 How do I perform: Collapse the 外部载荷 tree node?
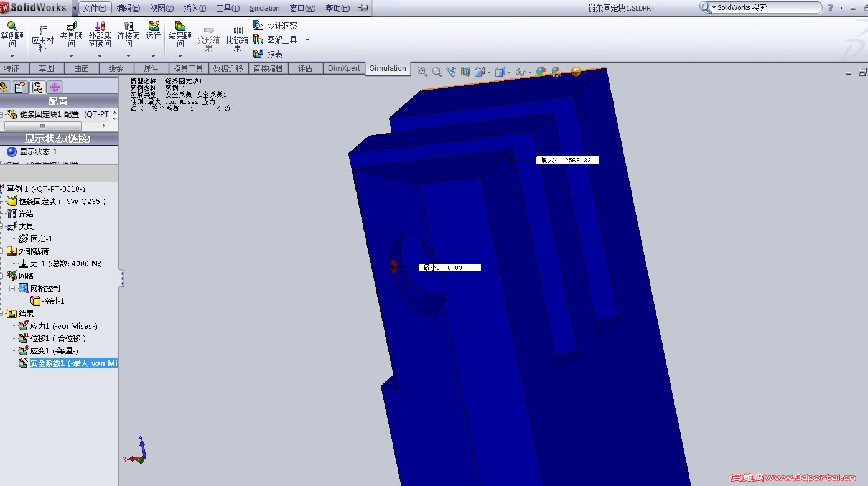click(x=2, y=251)
